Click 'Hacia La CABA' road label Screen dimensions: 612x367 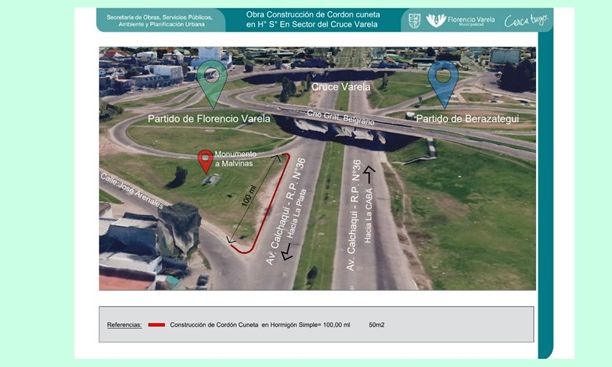pos(368,216)
